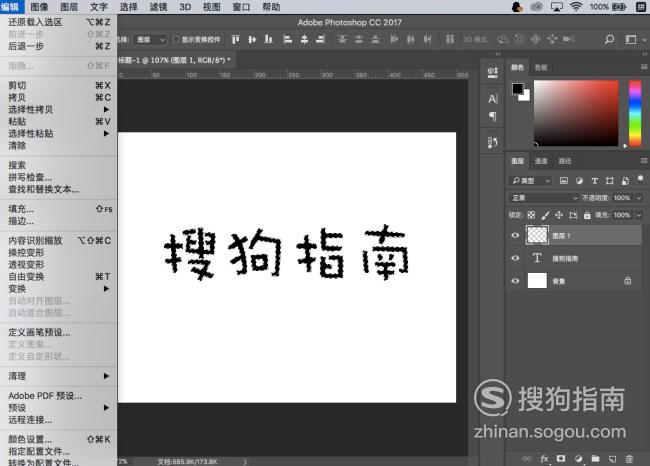Toggle the show transform controls checkbox
Screen dimensions: 650x466
pos(176,39)
